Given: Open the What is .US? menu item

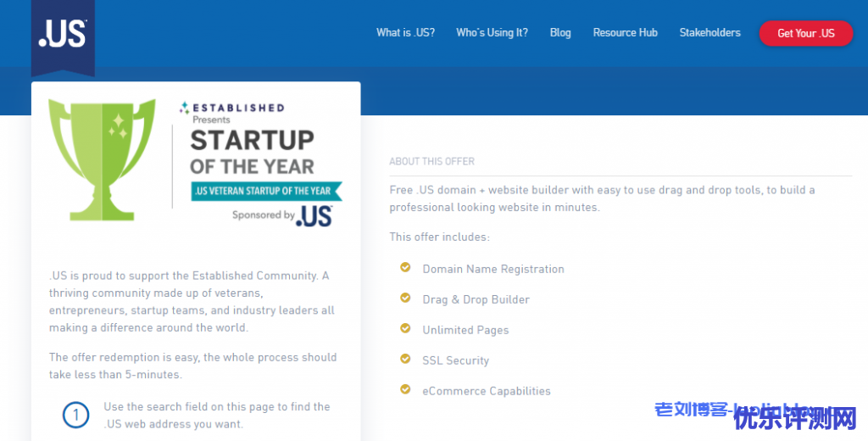Looking at the screenshot, I should click(x=405, y=33).
